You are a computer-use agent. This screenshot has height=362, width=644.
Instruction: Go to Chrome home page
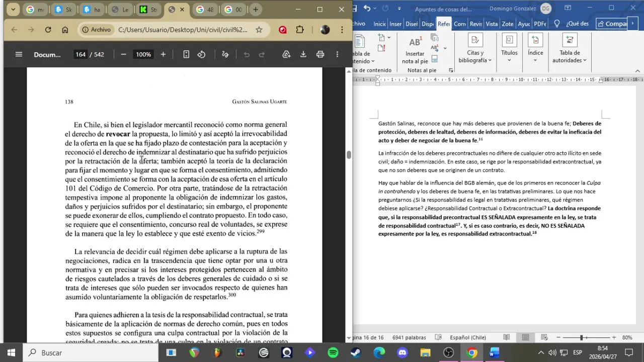(x=65, y=30)
